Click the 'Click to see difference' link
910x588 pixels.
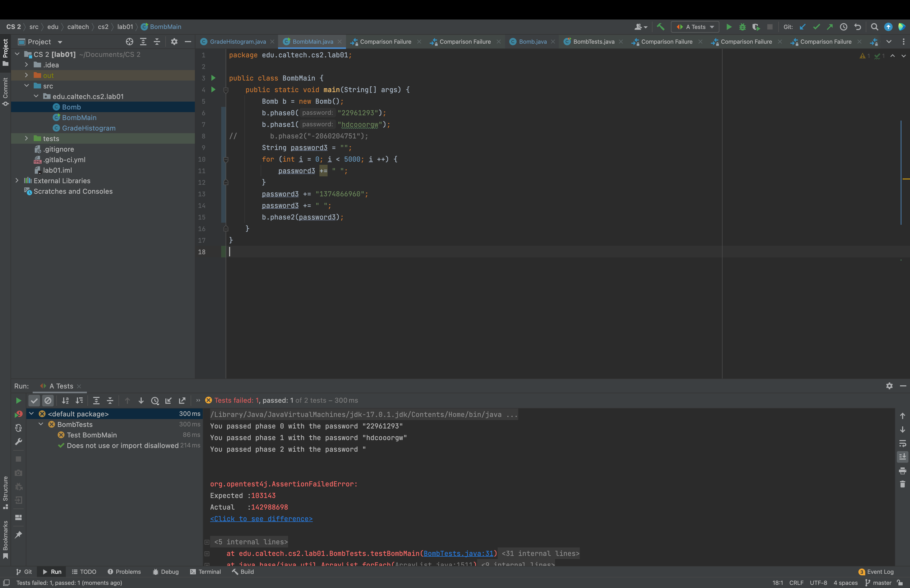[x=261, y=519]
